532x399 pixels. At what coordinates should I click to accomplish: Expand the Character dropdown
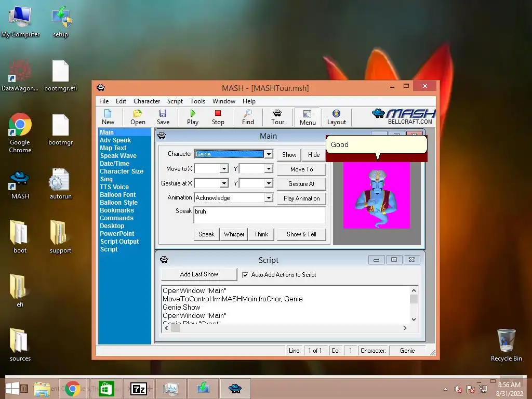pyautogui.click(x=269, y=154)
